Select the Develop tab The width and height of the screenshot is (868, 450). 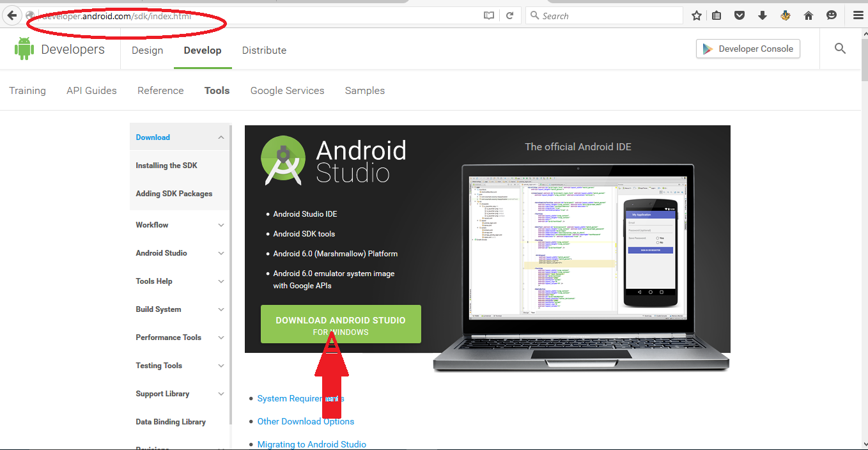point(203,50)
